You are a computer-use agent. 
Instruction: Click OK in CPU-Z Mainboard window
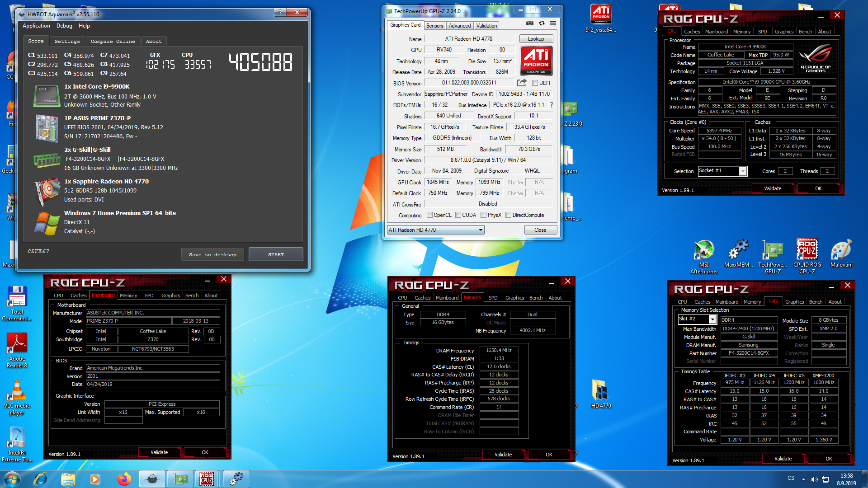click(205, 452)
